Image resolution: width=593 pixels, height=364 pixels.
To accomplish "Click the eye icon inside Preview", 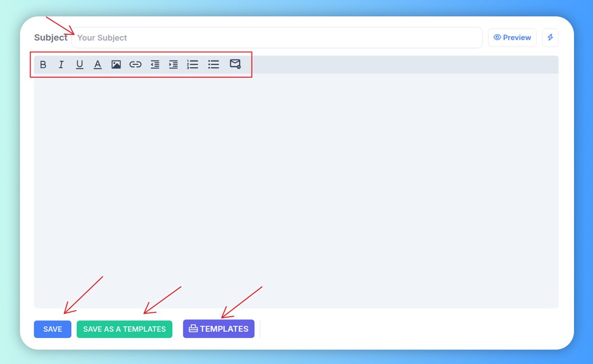I will coord(497,37).
